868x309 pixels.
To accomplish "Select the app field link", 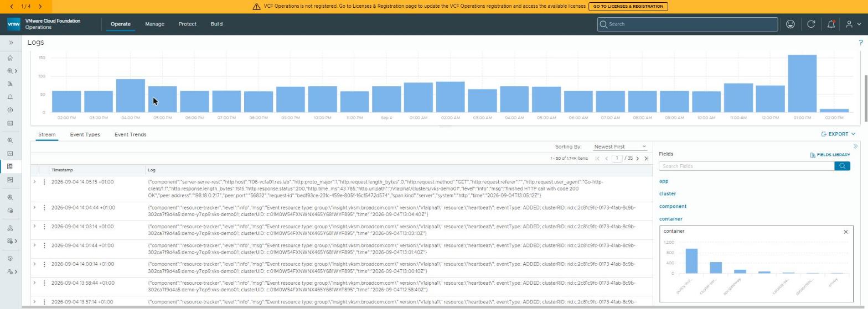I will click(664, 181).
